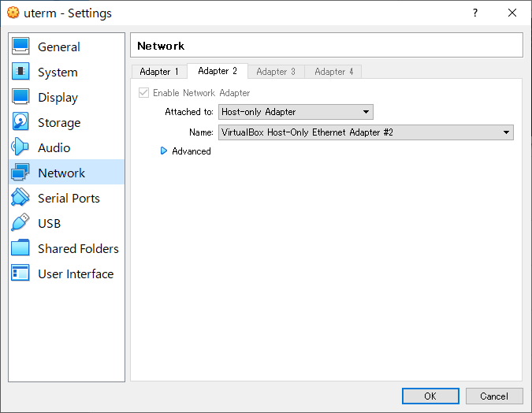Confirm settings with OK button
This screenshot has height=413, width=532.
click(430, 396)
